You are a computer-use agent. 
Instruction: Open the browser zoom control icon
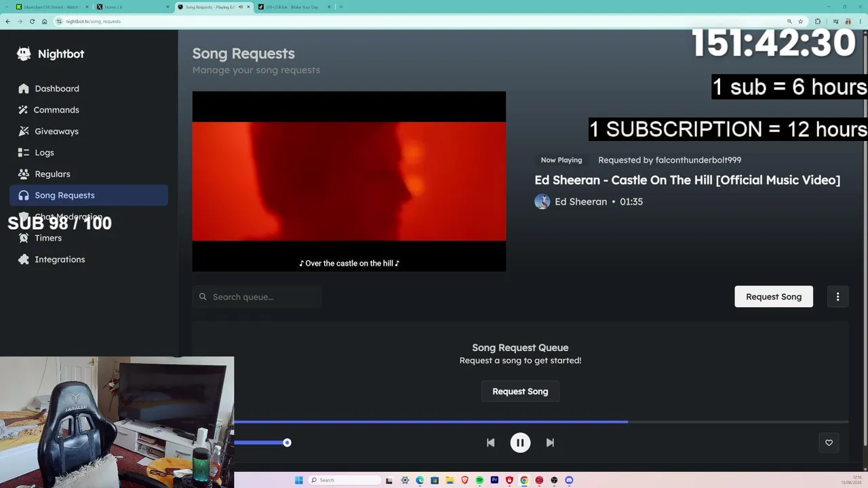pyautogui.click(x=789, y=21)
